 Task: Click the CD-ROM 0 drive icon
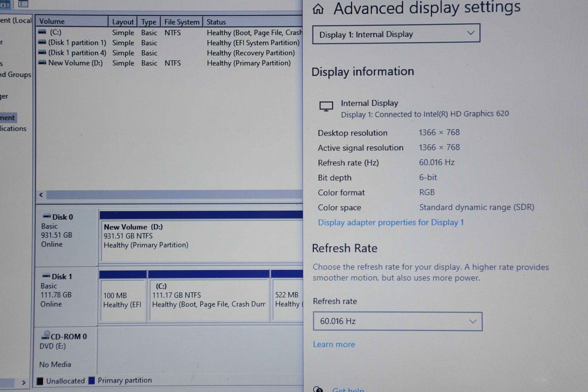click(x=46, y=335)
